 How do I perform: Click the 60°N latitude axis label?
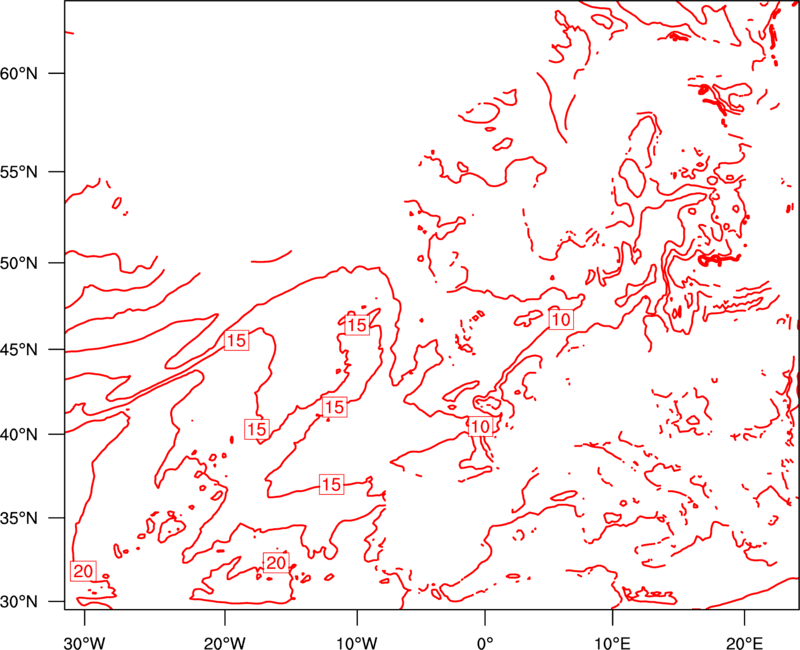pyautogui.click(x=18, y=73)
